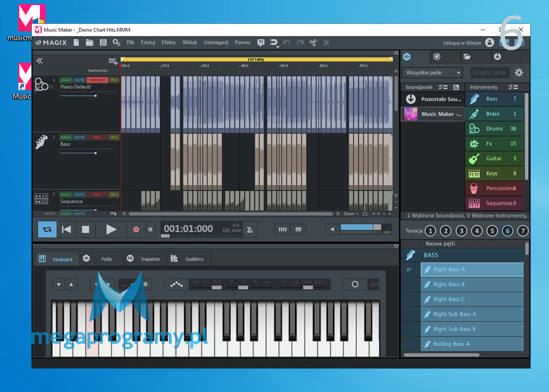Click Zaloguj w Sklepie link
The width and height of the screenshot is (549, 392).
tap(462, 43)
